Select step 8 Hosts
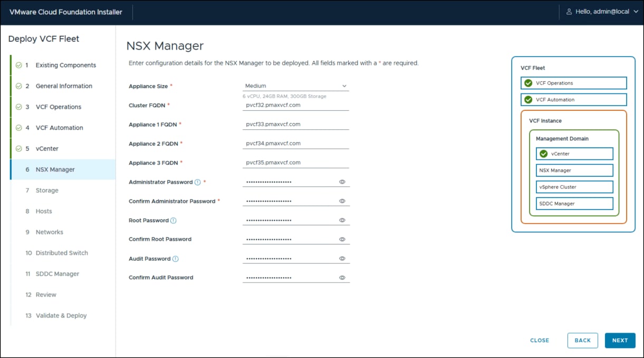Screen dimensions: 644x358 [63, 211]
